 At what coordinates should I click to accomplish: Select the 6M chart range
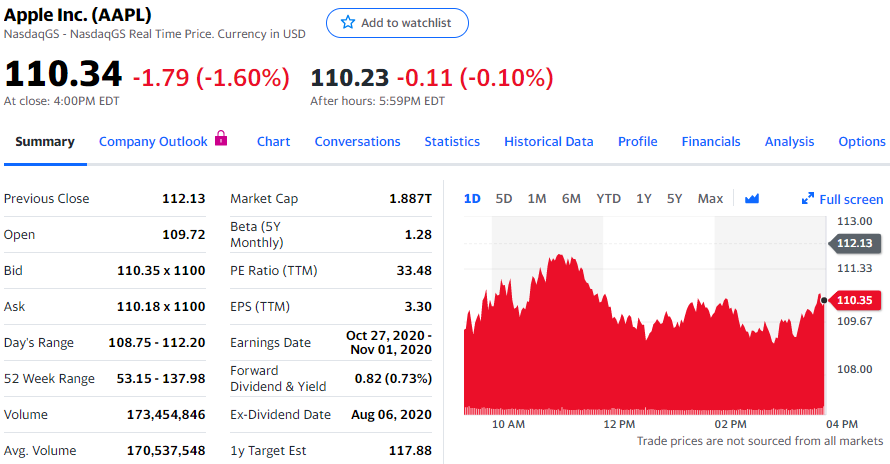tap(571, 198)
